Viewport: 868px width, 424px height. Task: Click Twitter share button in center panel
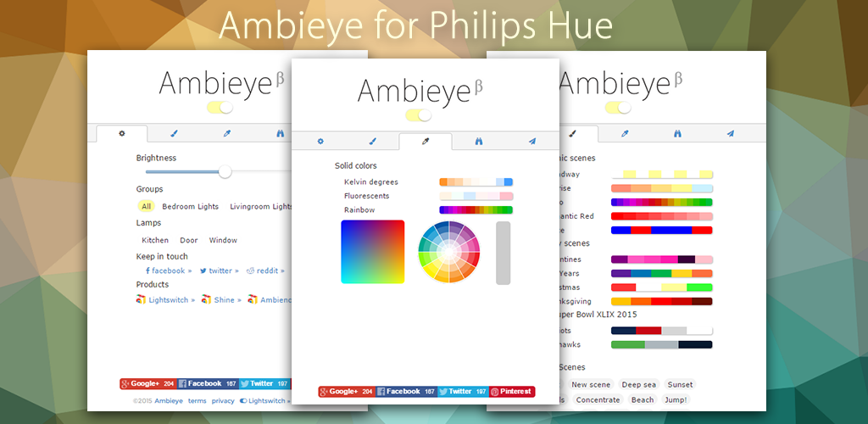click(464, 391)
